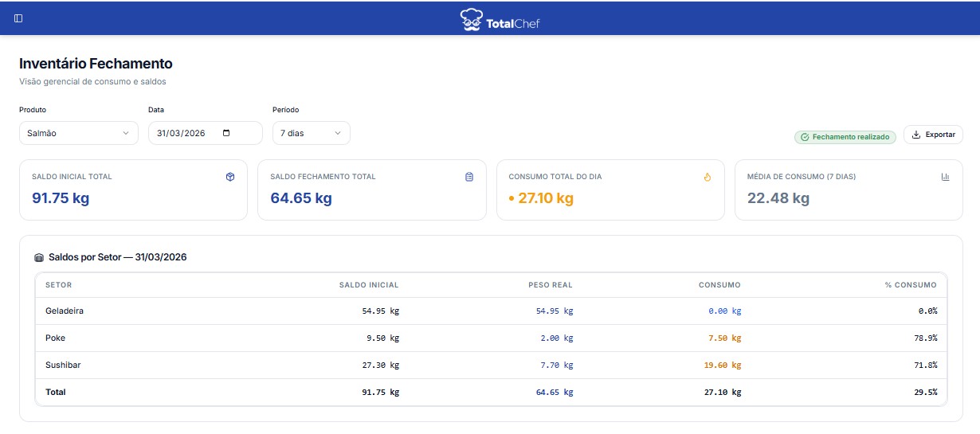This screenshot has width=980, height=434.
Task: Click the Setor column header
Action: 58,285
